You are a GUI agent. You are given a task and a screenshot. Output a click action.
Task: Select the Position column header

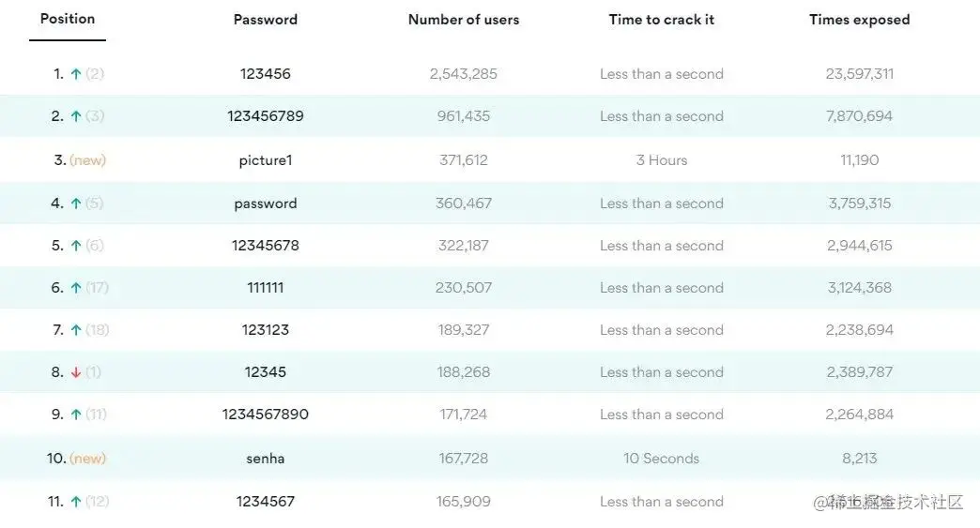[x=68, y=19]
